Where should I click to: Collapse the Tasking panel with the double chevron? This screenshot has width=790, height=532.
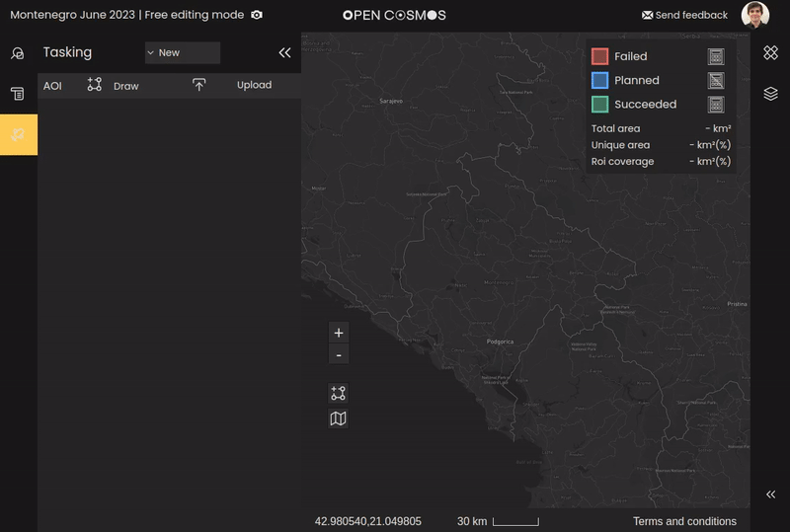(x=284, y=53)
